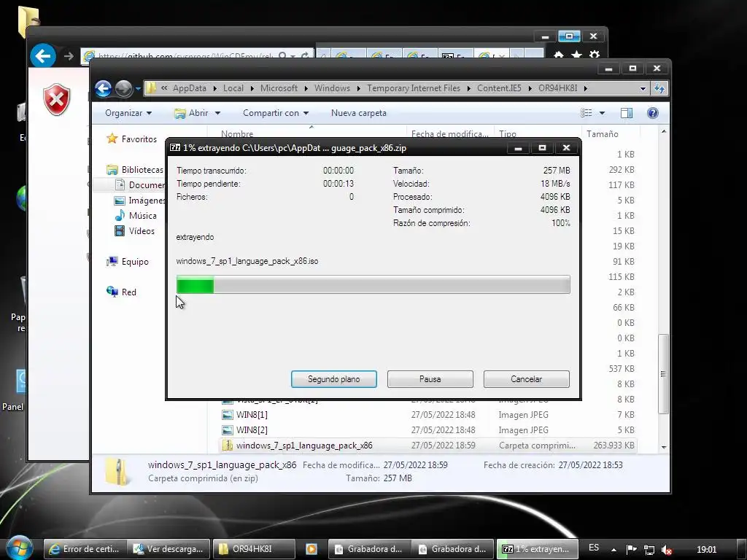This screenshot has height=560, width=747.
Task: Open Compartir con menu
Action: tap(275, 113)
